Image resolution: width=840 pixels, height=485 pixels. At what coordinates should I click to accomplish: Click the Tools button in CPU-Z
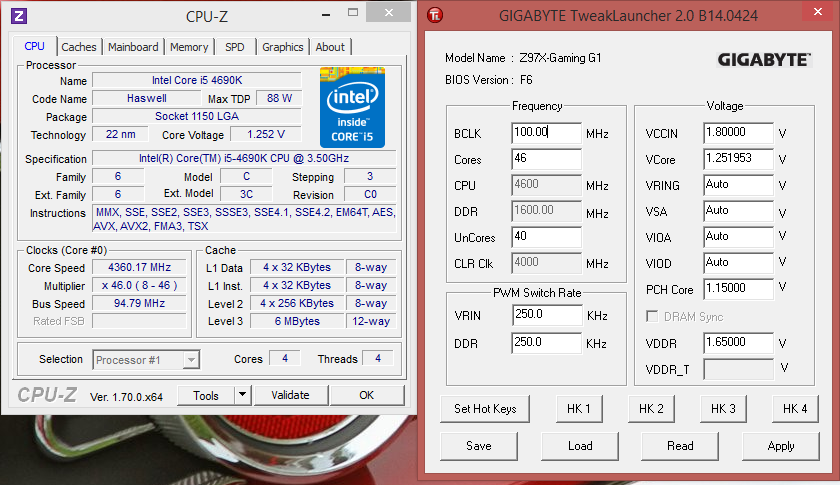[206, 395]
